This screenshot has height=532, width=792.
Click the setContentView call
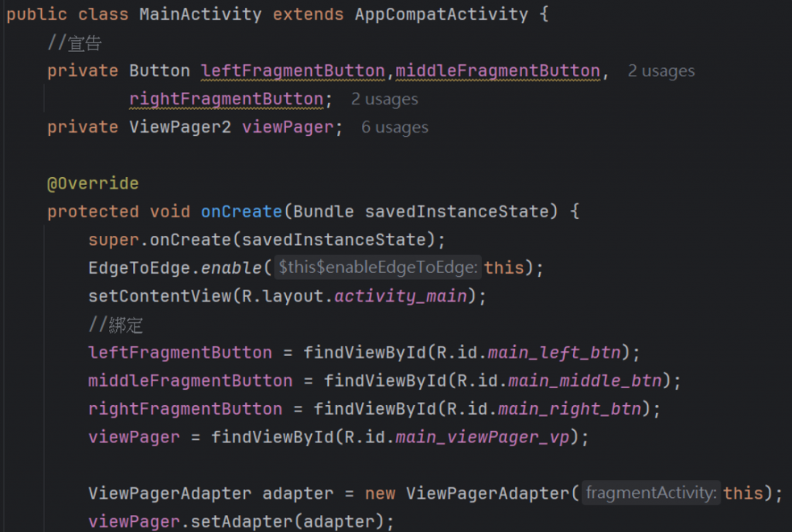[x=159, y=296]
